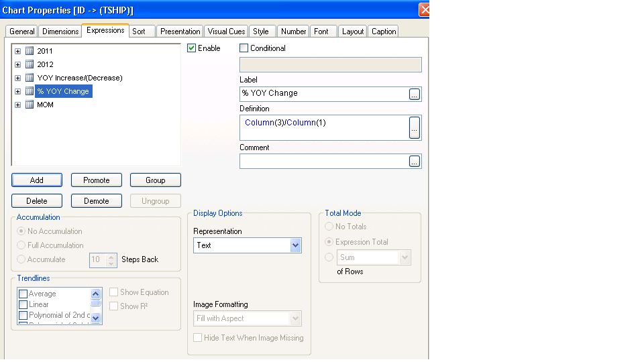Screen dimensions: 644x362
Task: Click the table icon beside 2012 expression
Action: pyautogui.click(x=30, y=64)
